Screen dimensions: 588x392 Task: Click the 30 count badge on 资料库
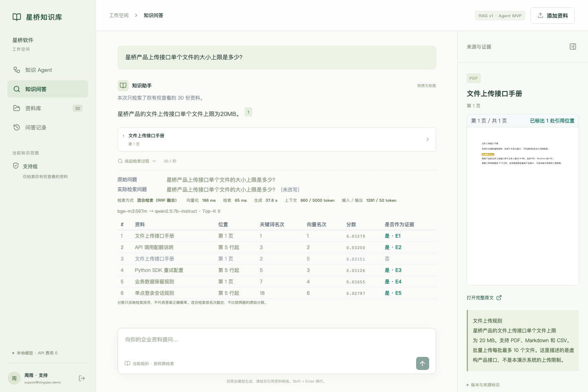(78, 108)
